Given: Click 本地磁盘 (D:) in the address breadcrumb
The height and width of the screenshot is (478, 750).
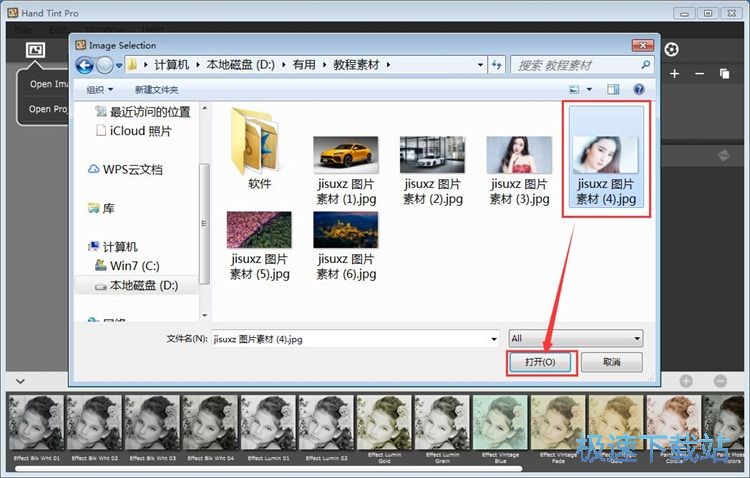Looking at the screenshot, I should [241, 65].
